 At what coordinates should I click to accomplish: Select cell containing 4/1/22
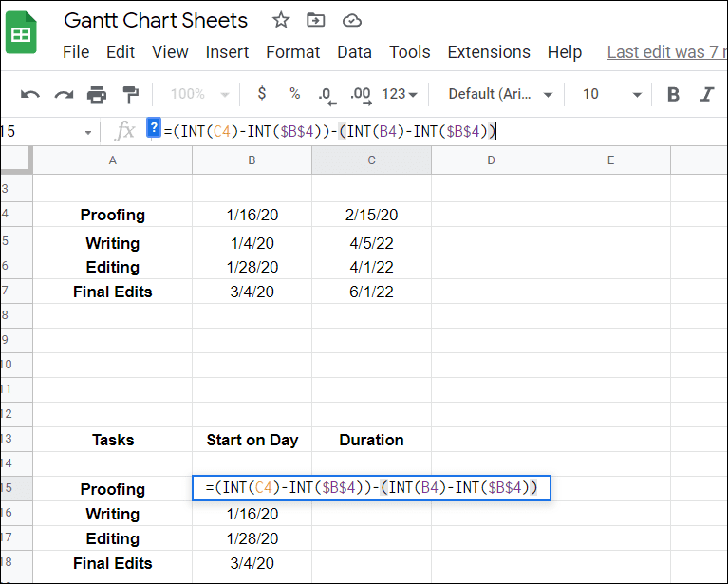pos(371,267)
